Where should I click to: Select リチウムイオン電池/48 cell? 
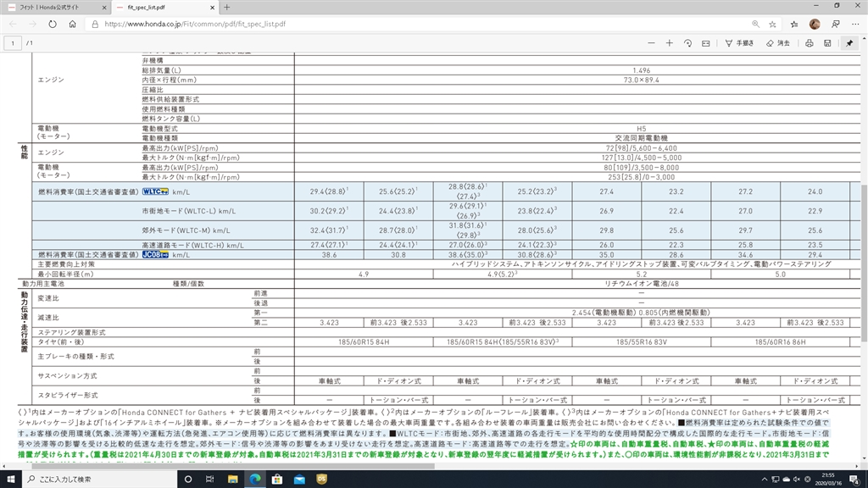[x=641, y=283]
